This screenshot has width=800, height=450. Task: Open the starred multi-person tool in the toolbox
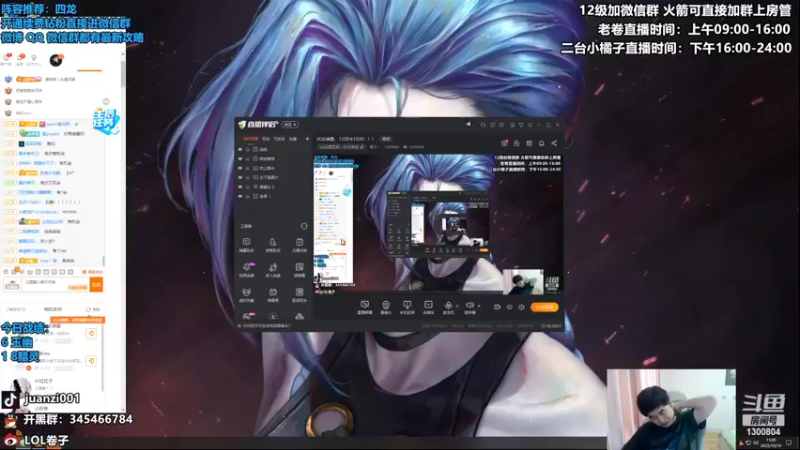(x=273, y=267)
